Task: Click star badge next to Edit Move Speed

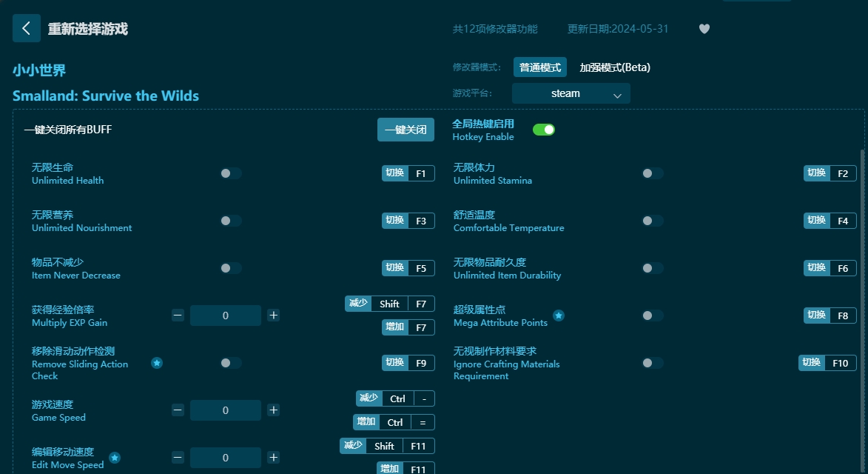Action: pyautogui.click(x=115, y=458)
